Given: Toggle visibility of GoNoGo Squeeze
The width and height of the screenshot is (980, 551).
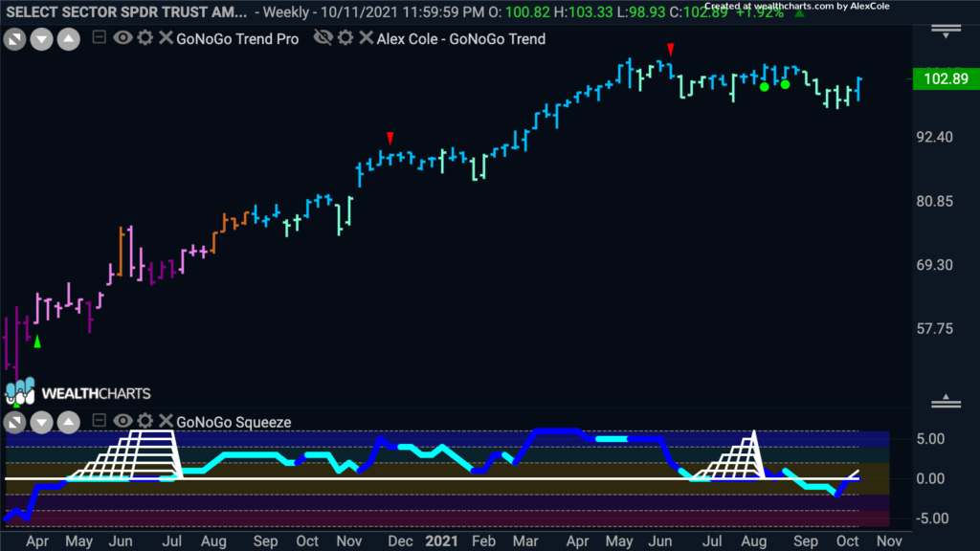Looking at the screenshot, I should pos(122,421).
